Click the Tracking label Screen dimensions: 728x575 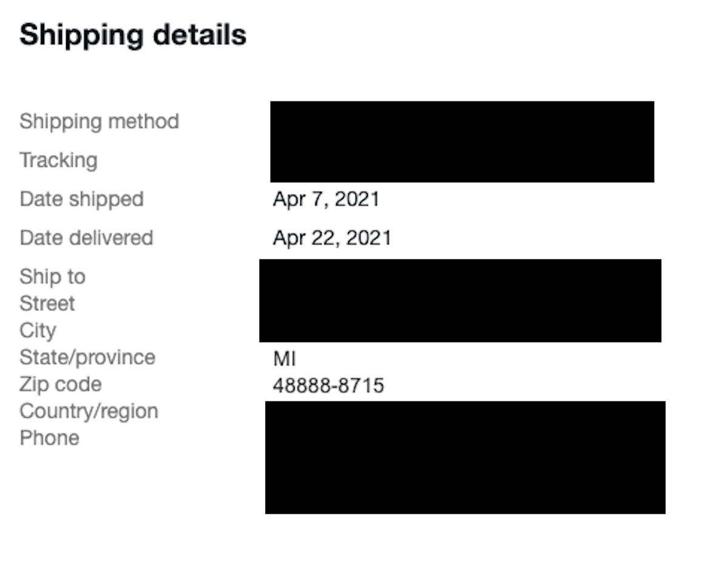point(58,160)
